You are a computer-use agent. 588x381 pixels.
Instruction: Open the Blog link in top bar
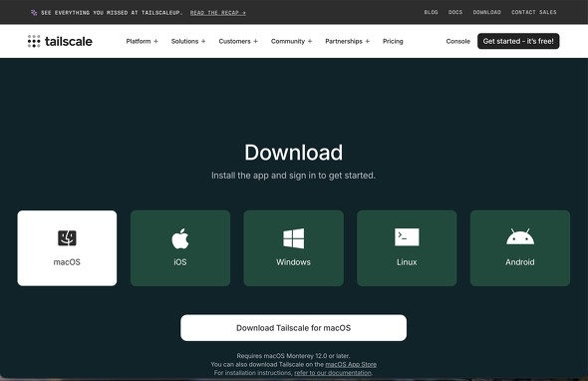coord(431,12)
